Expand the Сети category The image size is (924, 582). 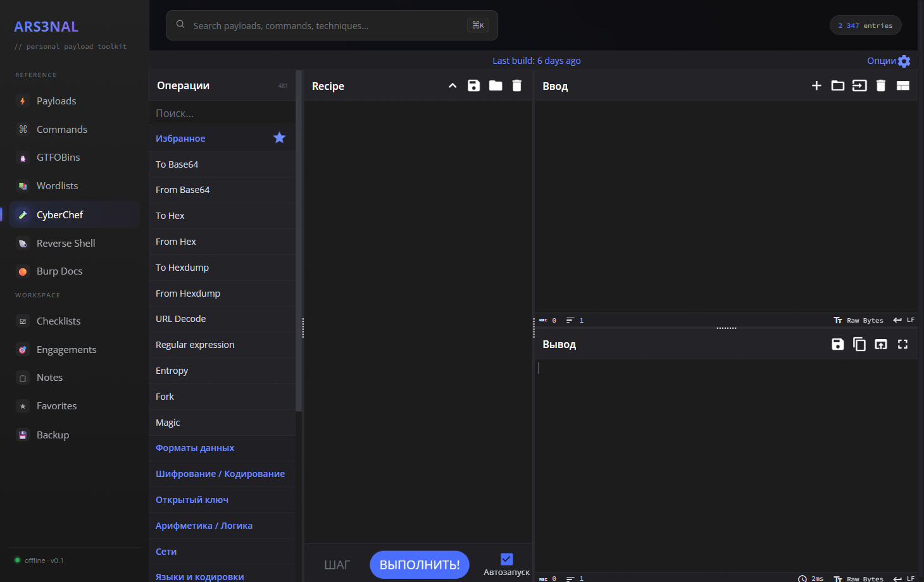pyautogui.click(x=222, y=552)
